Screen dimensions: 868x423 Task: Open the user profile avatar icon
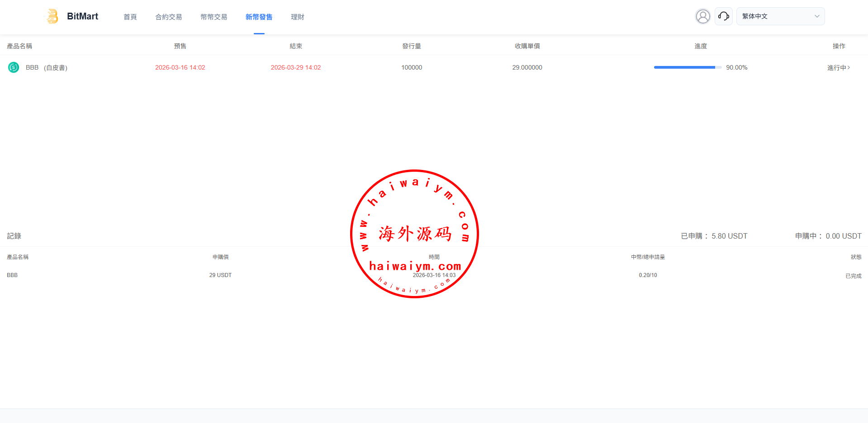tap(702, 16)
